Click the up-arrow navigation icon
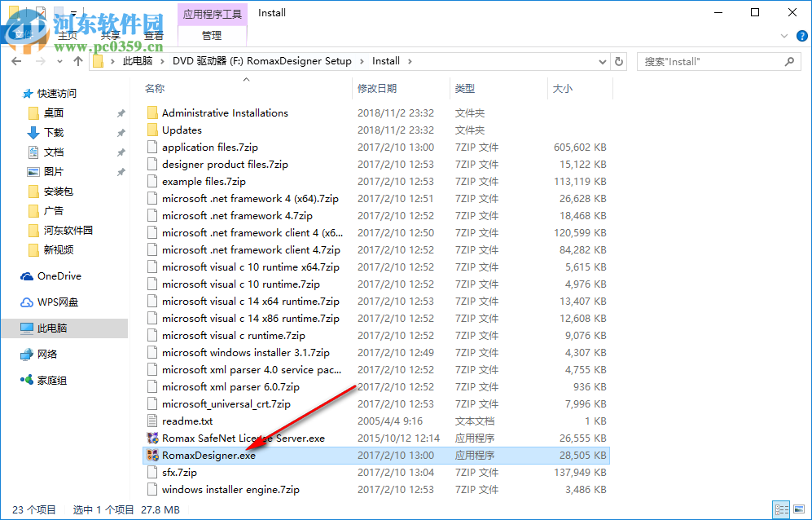Image resolution: width=812 pixels, height=520 pixels. pyautogui.click(x=77, y=60)
